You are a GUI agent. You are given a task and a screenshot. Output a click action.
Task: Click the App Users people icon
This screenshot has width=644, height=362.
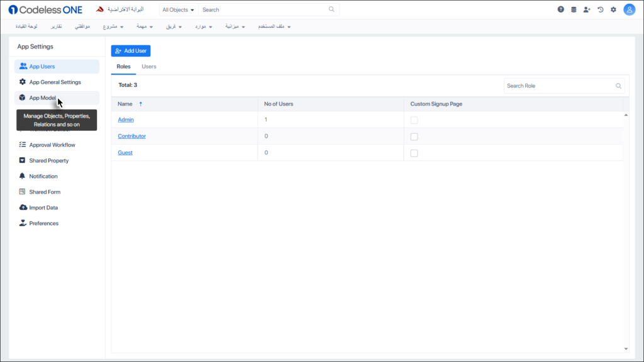tap(23, 66)
